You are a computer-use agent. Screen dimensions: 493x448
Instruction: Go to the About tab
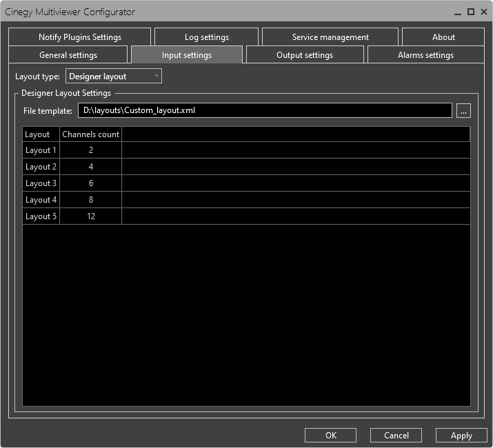[x=443, y=37]
